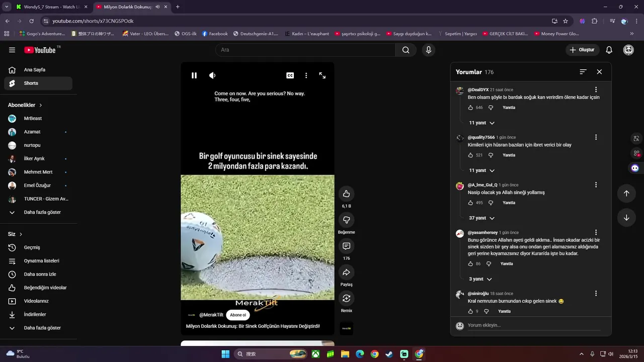Image resolution: width=644 pixels, height=362 pixels.
Task: Reply to @DealDYX with Yanıtla
Action: [x=509, y=108]
